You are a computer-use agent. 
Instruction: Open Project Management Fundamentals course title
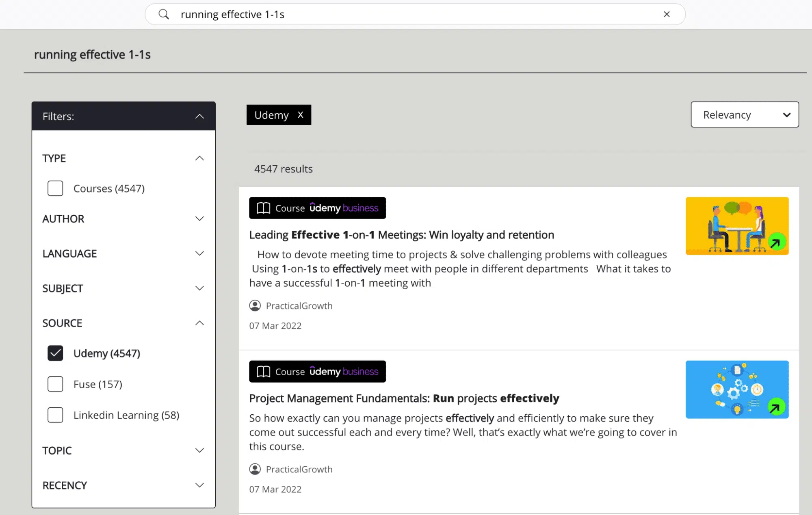click(x=404, y=398)
